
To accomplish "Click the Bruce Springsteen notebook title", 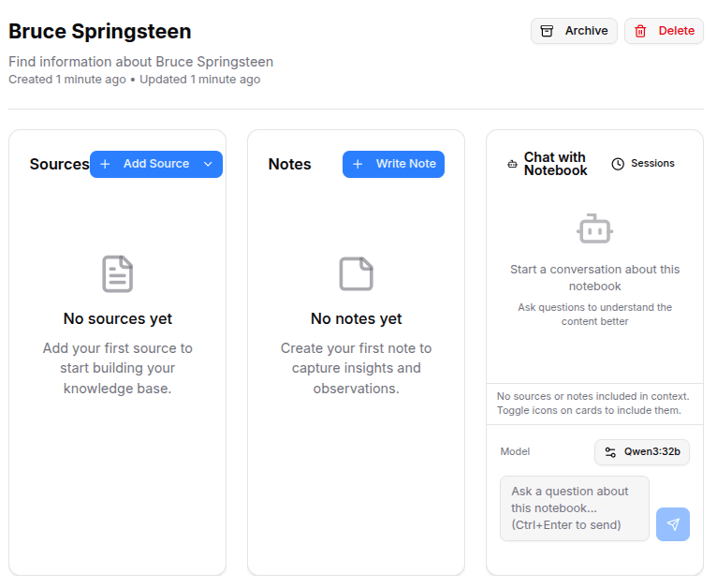I will pos(100,31).
